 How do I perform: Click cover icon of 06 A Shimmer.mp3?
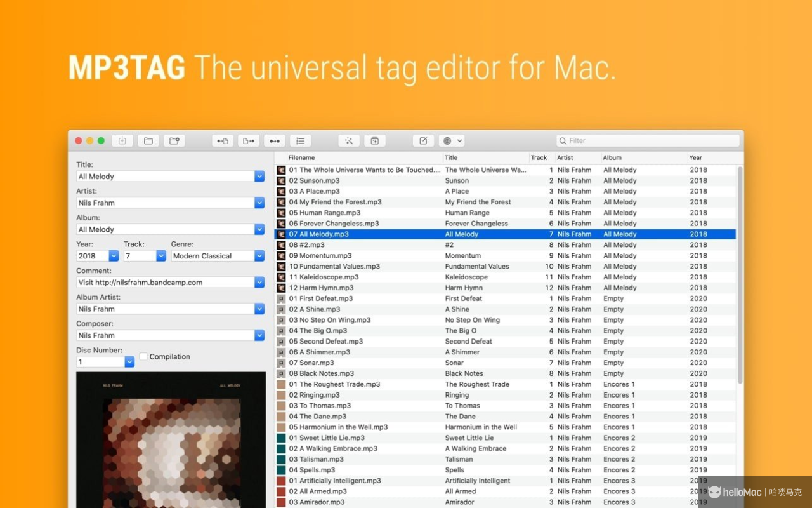pyautogui.click(x=281, y=352)
